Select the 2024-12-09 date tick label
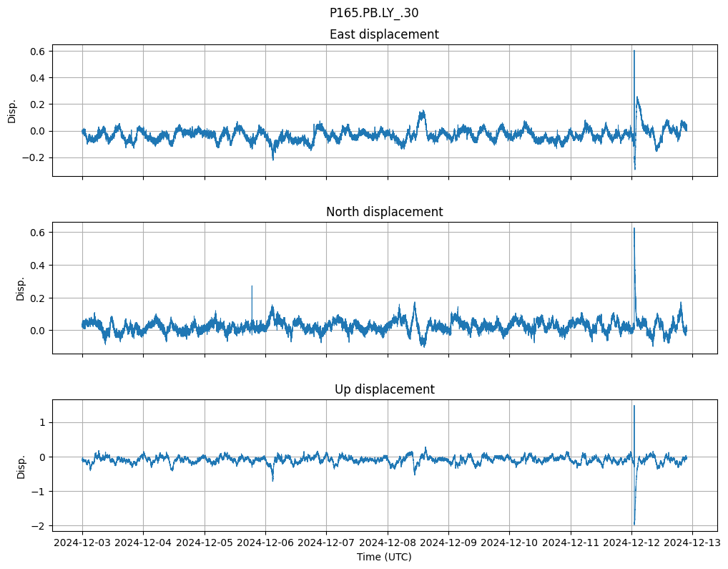The width and height of the screenshot is (728, 569). click(448, 543)
